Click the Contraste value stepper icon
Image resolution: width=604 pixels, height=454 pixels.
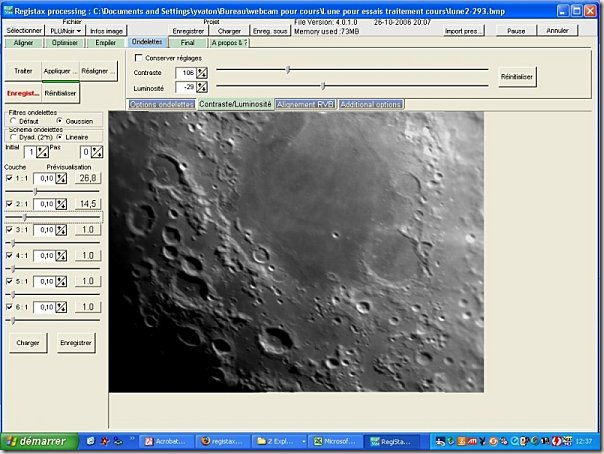(x=202, y=73)
